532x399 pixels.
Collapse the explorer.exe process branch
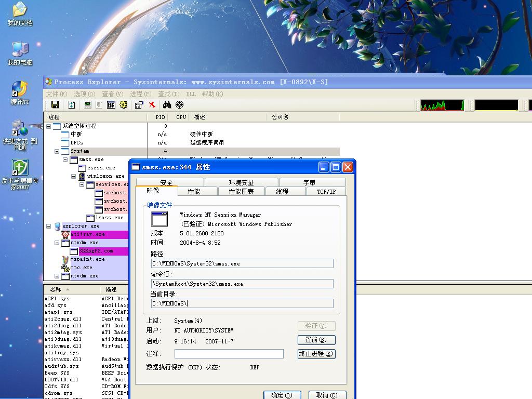[x=49, y=226]
